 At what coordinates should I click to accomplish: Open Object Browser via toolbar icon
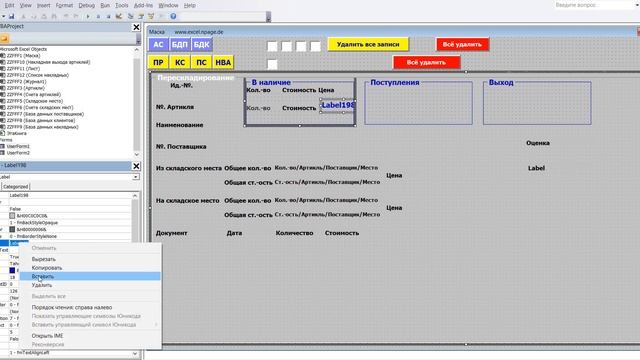[x=151, y=16]
